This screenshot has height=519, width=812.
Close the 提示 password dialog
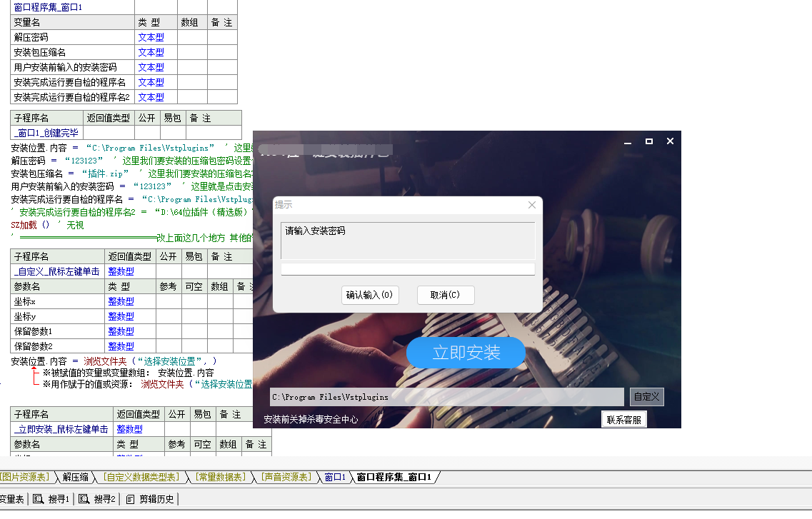point(531,205)
